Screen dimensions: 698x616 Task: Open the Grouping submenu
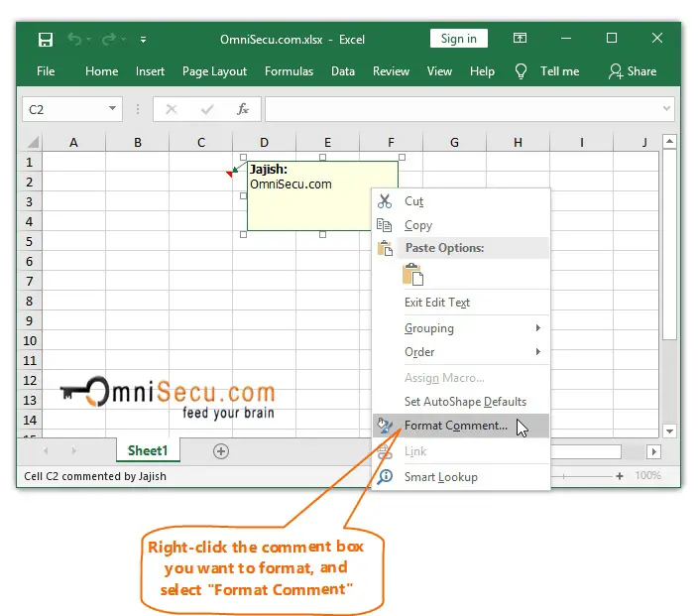click(461, 328)
